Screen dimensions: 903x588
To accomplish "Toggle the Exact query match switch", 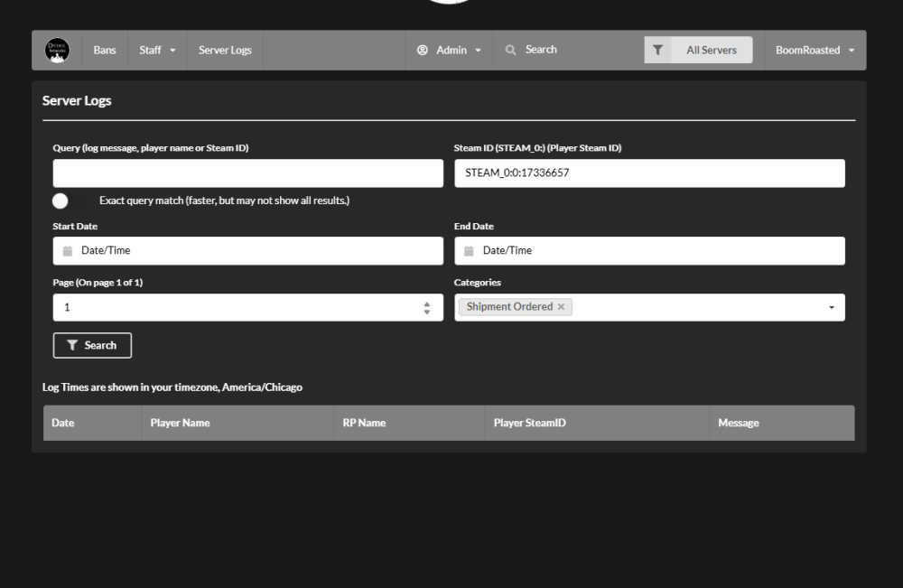I will 68,201.
